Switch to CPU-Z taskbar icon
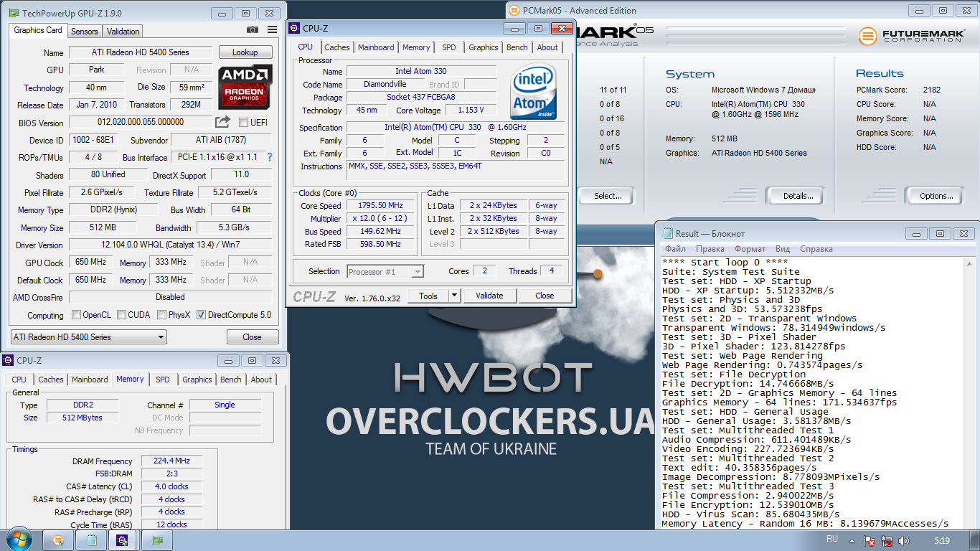Screen dimensions: 980x551 tap(125, 540)
